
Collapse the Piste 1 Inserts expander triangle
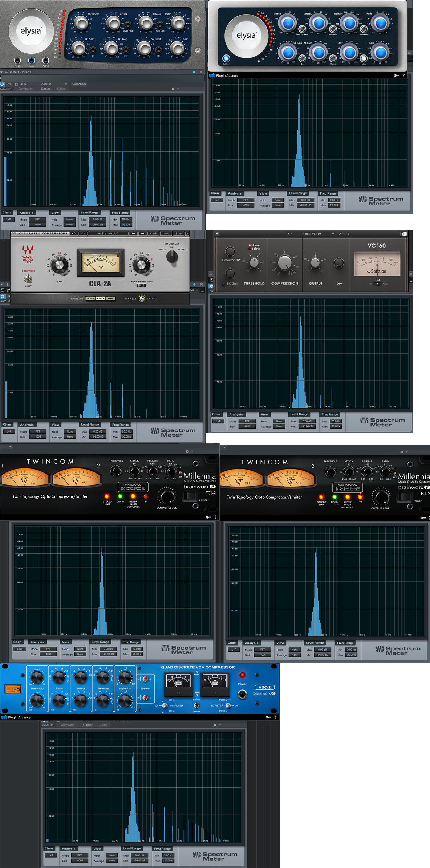click(x=2, y=72)
